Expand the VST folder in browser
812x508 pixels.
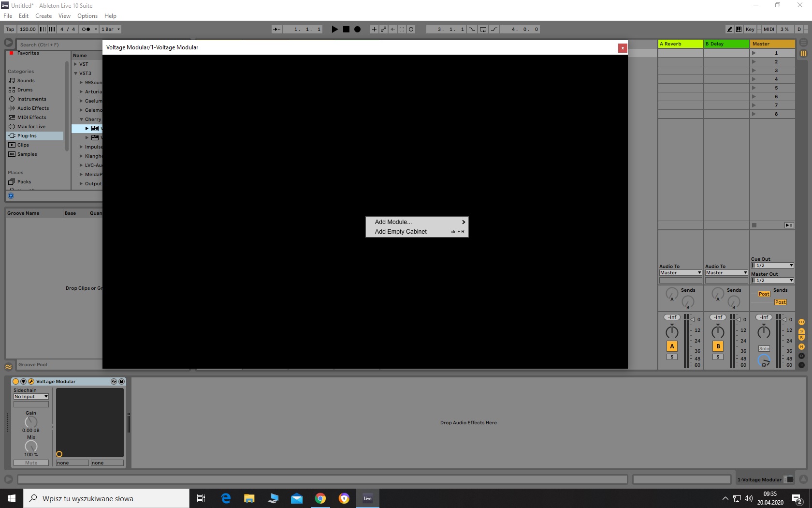click(75, 64)
